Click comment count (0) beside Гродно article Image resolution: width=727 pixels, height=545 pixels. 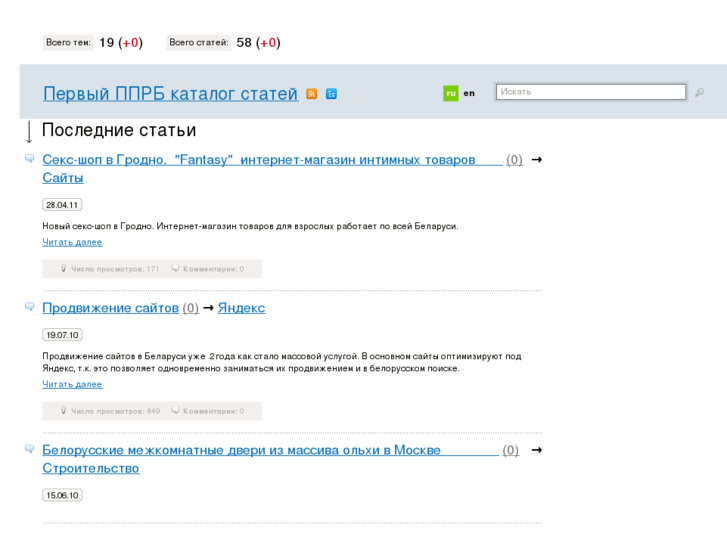point(514,160)
